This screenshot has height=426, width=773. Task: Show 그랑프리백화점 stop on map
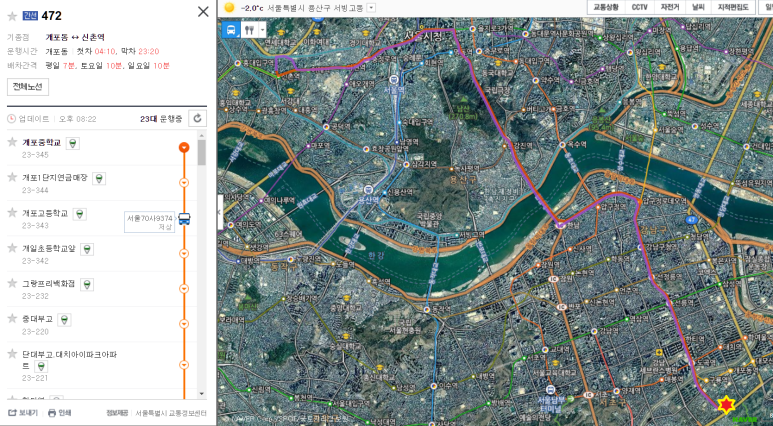click(87, 284)
